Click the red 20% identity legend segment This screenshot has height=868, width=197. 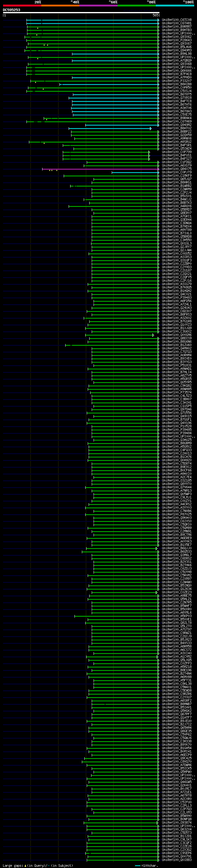point(22,6)
